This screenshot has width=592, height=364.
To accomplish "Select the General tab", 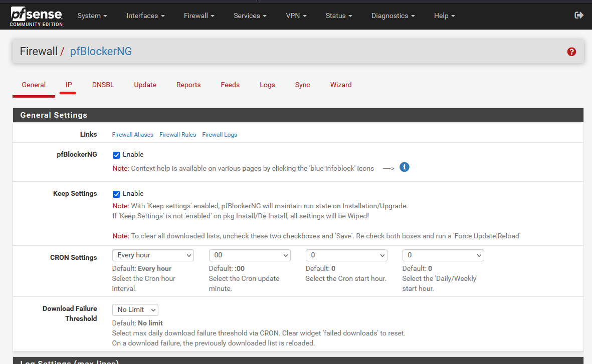I will tap(34, 85).
